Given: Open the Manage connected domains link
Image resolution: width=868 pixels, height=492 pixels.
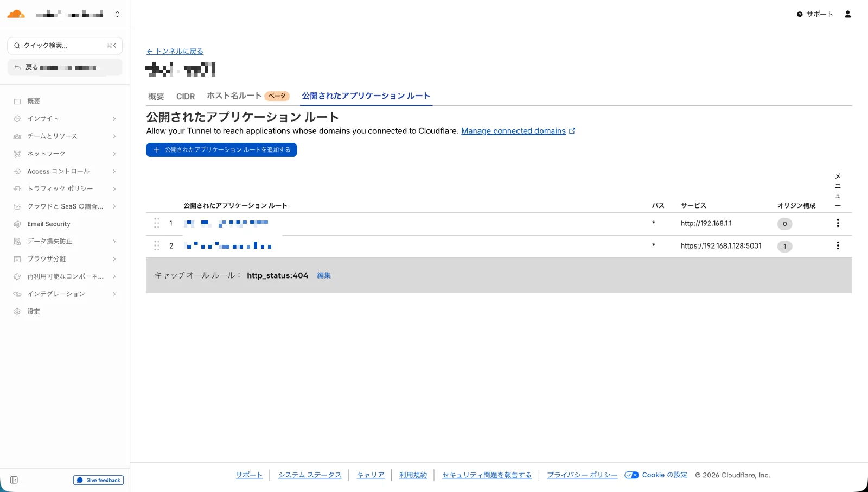Looking at the screenshot, I should point(513,130).
